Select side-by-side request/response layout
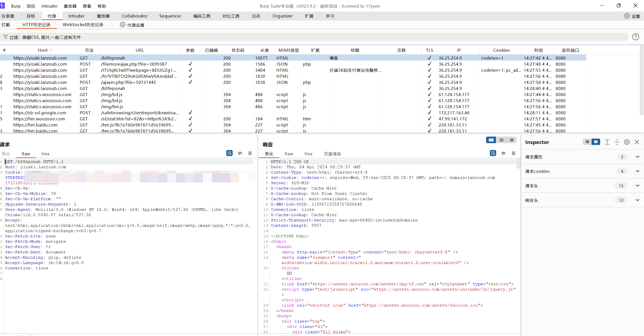 point(491,140)
